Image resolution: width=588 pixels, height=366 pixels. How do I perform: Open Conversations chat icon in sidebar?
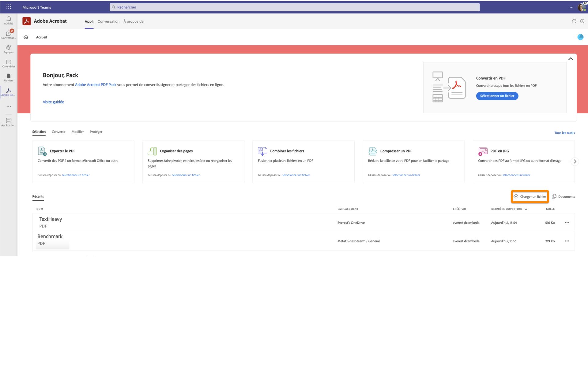(x=9, y=34)
